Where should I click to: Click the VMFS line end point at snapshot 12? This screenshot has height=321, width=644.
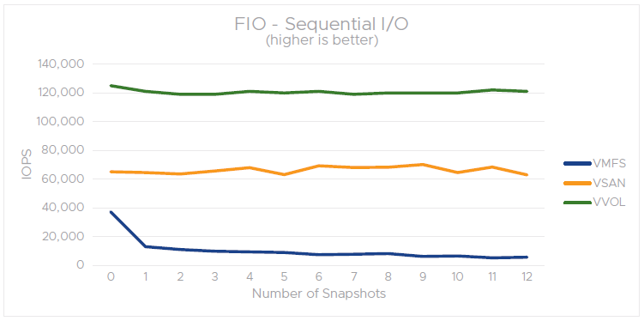pyautogui.click(x=527, y=257)
